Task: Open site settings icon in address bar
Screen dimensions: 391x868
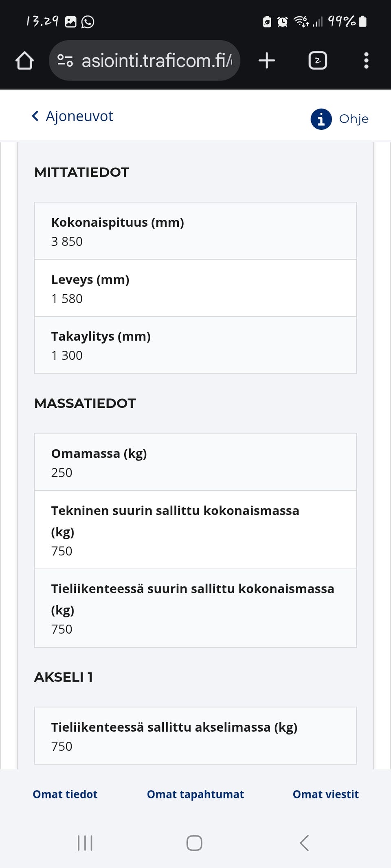Action: [x=65, y=61]
